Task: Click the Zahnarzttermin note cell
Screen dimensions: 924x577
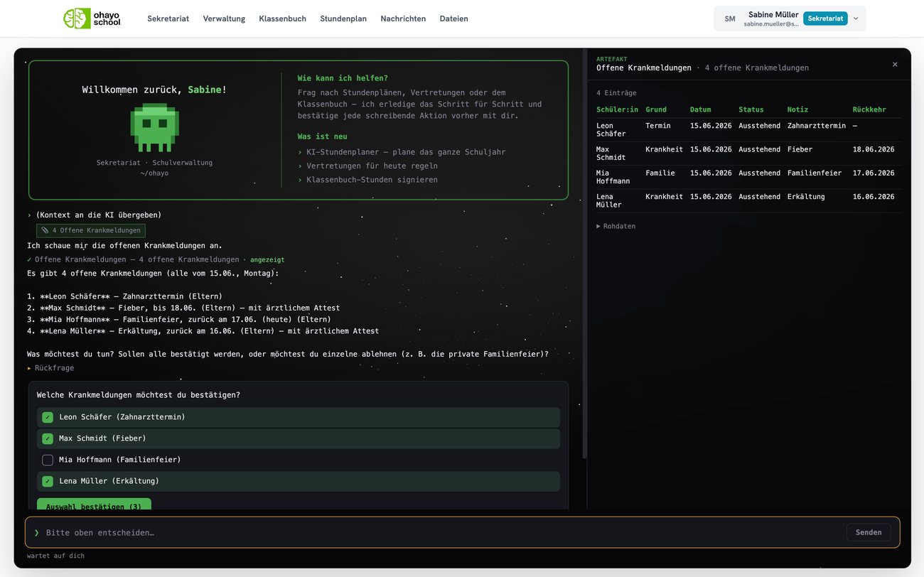Action: pyautogui.click(x=817, y=126)
